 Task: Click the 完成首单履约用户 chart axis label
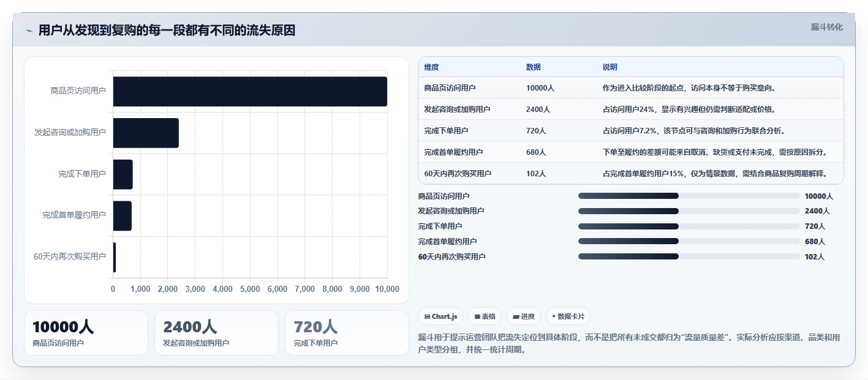coord(74,215)
